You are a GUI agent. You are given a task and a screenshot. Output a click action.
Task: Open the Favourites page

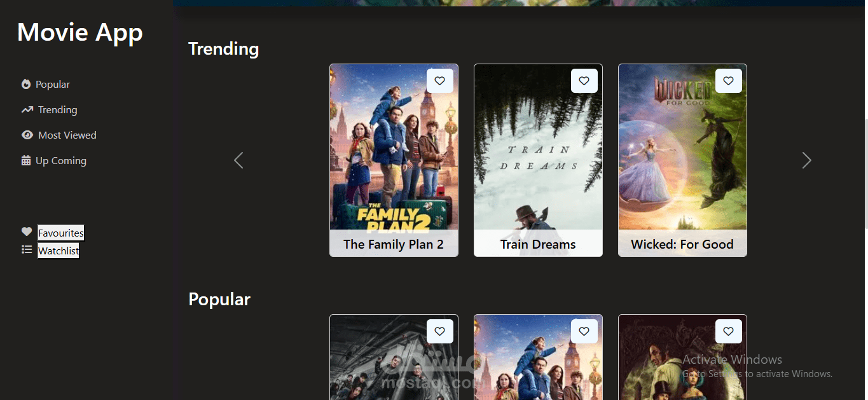[x=60, y=233]
